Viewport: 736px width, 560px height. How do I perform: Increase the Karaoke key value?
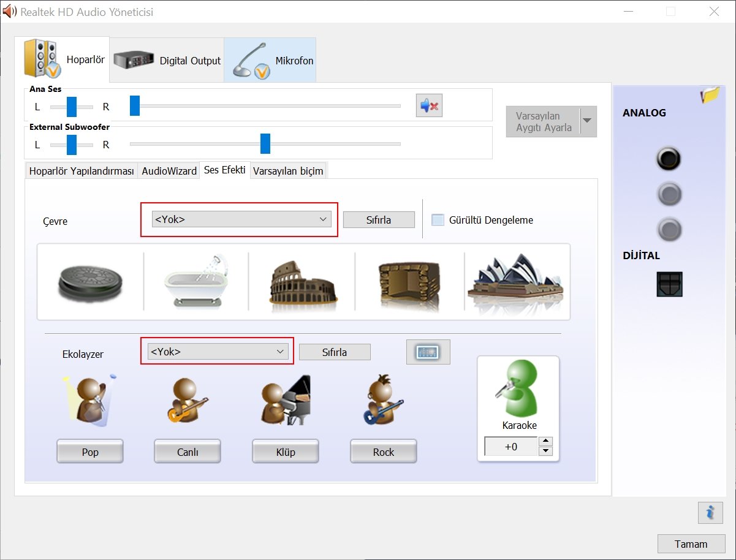coord(546,442)
